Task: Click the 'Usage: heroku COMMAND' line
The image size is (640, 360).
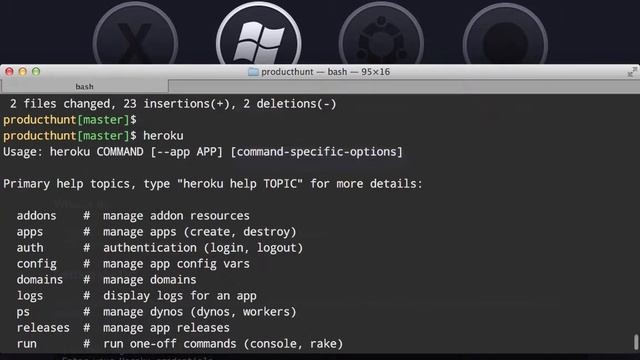Action: 203,152
